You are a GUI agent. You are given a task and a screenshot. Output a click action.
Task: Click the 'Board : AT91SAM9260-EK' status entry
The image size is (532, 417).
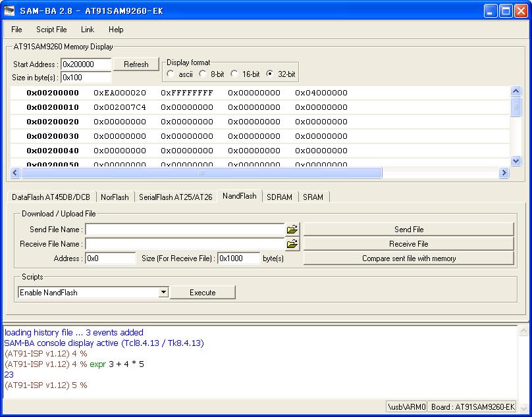(x=473, y=407)
